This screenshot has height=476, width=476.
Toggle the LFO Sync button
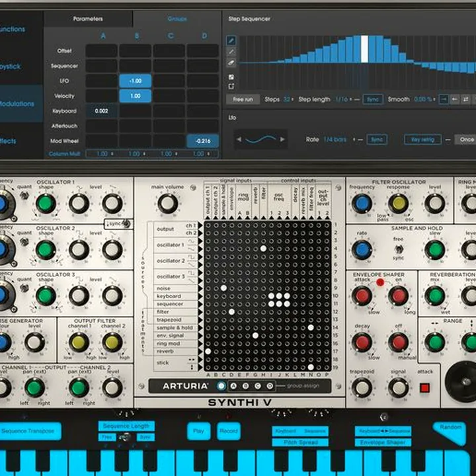pyautogui.click(x=377, y=139)
